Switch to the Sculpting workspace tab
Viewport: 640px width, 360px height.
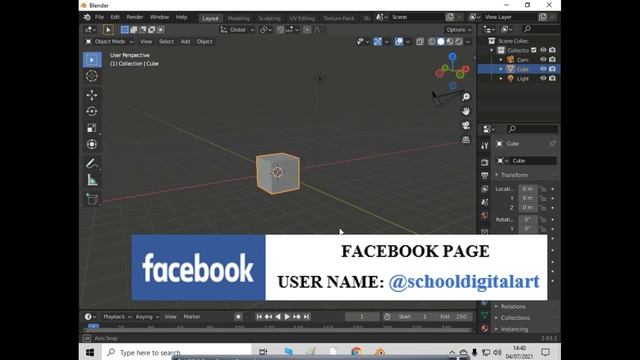pos(269,18)
